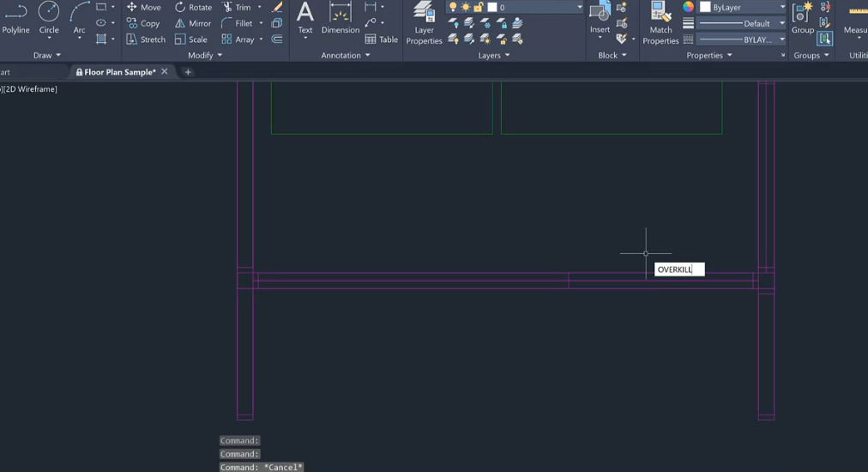
Task: Activate the Stretch command
Action: click(x=146, y=39)
